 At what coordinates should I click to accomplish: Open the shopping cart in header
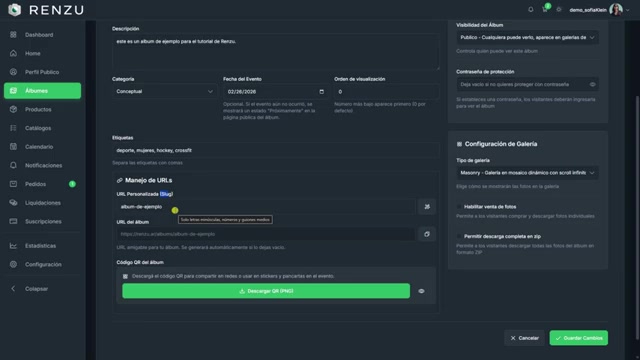(x=545, y=9)
